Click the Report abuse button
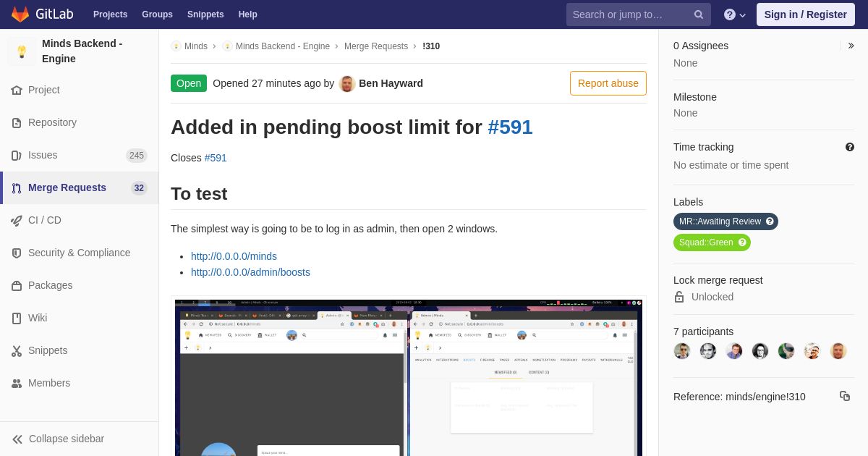 [x=608, y=83]
